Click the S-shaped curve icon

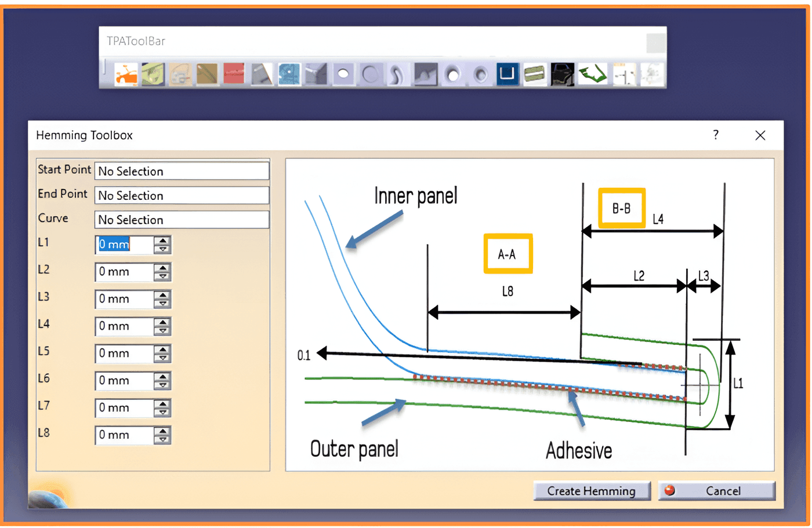click(x=398, y=74)
